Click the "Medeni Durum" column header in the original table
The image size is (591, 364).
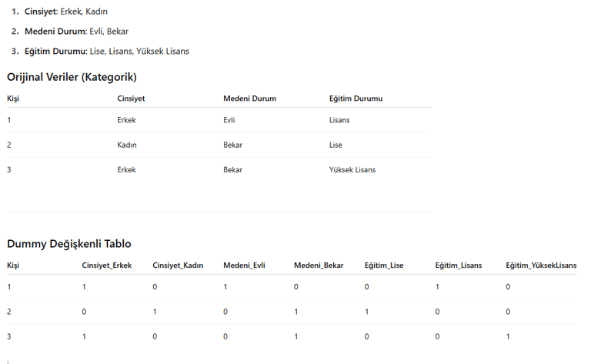click(x=249, y=99)
